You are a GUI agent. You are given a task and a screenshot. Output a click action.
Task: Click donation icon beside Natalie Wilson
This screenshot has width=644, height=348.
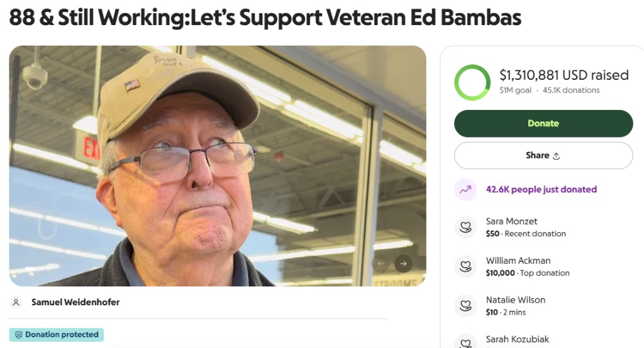(465, 306)
